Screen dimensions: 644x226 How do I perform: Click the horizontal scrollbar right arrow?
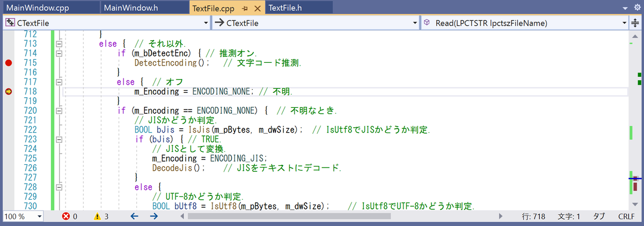coord(500,216)
